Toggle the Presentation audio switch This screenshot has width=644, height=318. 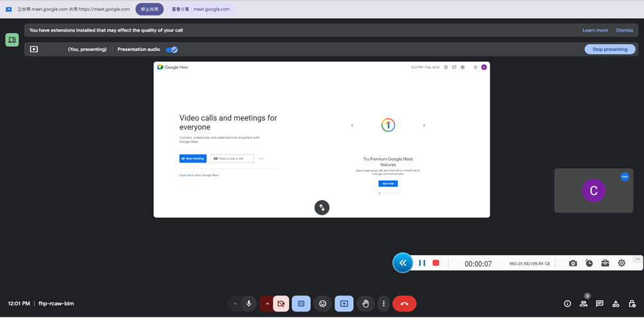pos(172,50)
